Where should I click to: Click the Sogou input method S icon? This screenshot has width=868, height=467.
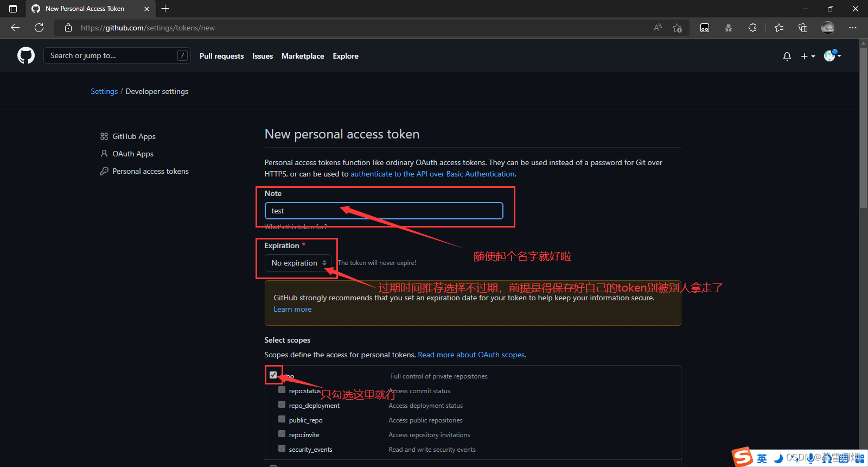coord(742,457)
